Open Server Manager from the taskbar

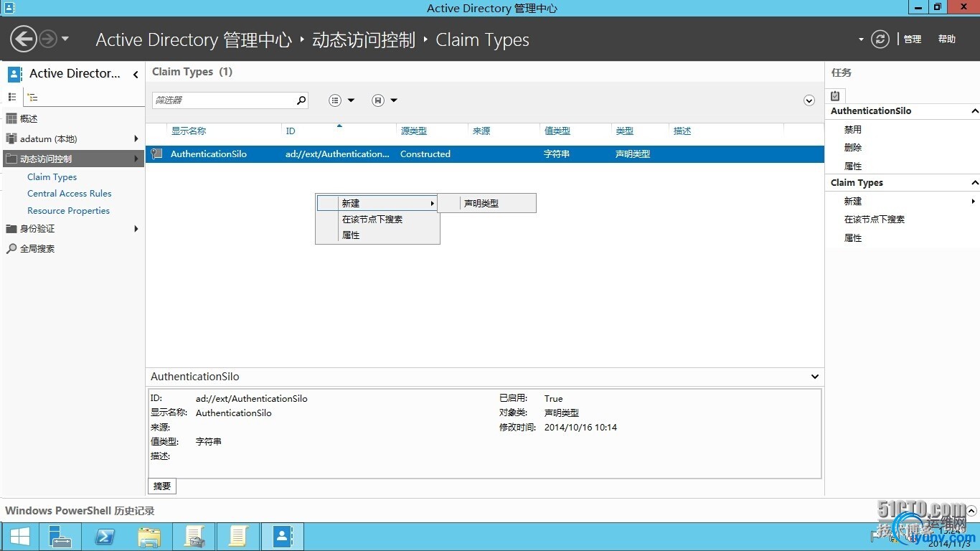60,537
